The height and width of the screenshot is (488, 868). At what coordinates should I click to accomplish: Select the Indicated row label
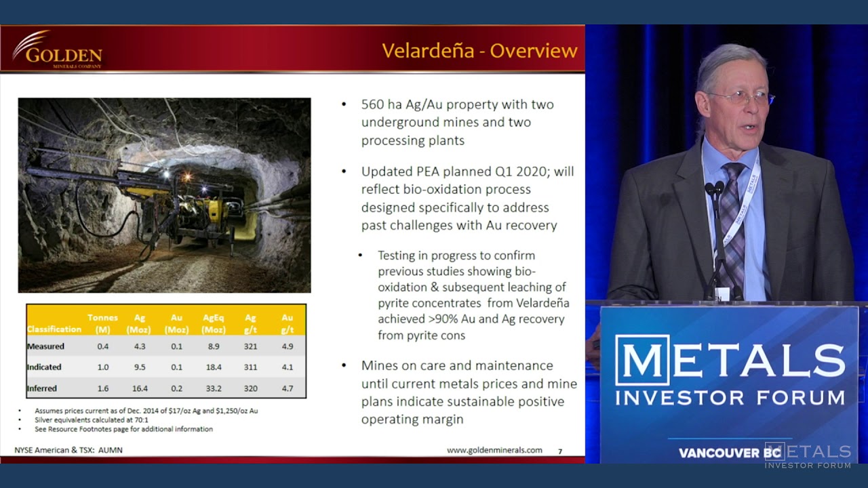45,367
